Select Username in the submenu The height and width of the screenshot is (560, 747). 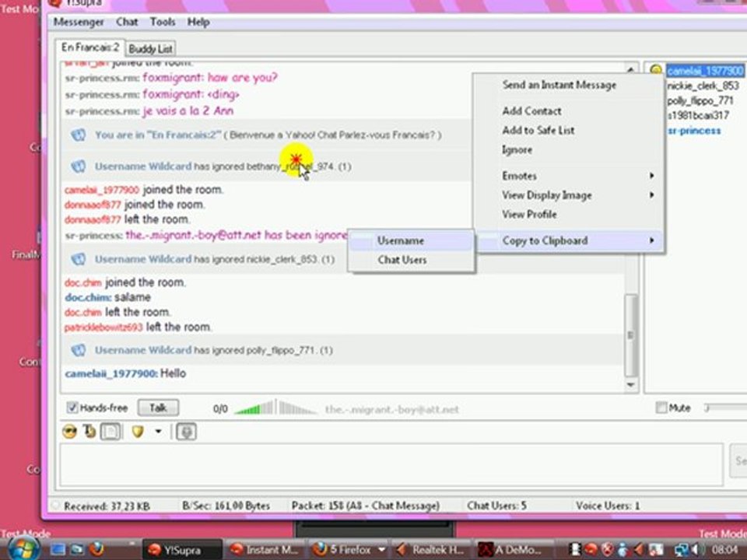(412, 240)
